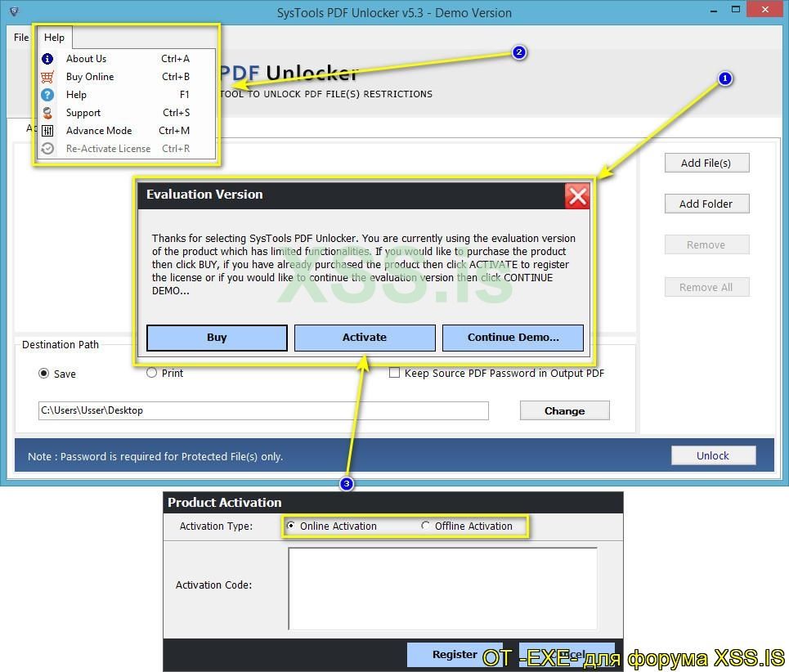Open the File menu

[21, 38]
